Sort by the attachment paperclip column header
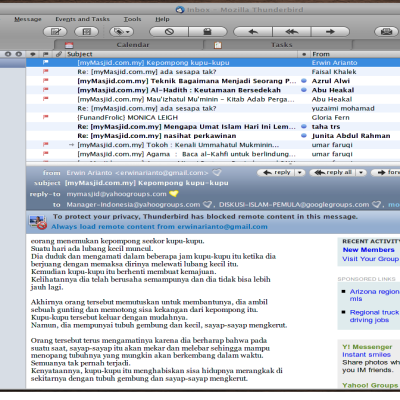Image resolution: width=400 pixels, height=400 pixels. pyautogui.click(x=59, y=54)
